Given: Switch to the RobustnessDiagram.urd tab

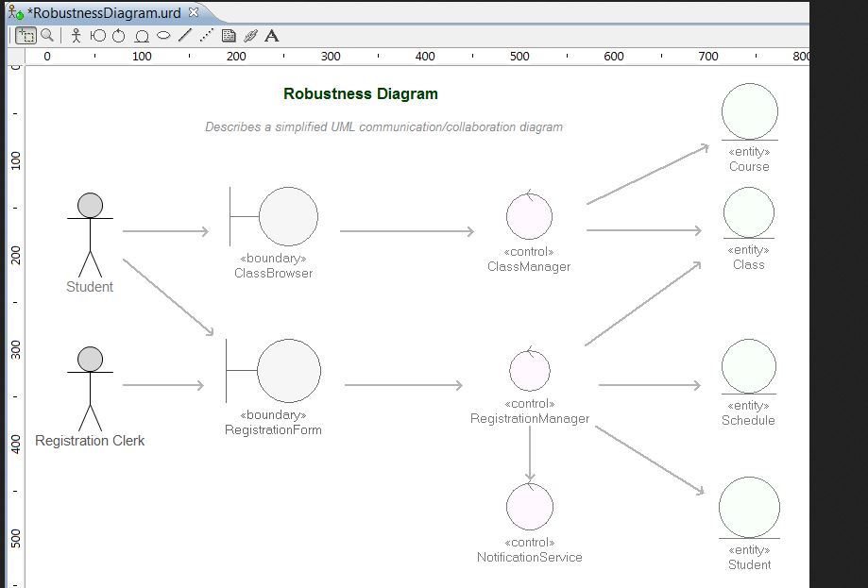Looking at the screenshot, I should [104, 13].
